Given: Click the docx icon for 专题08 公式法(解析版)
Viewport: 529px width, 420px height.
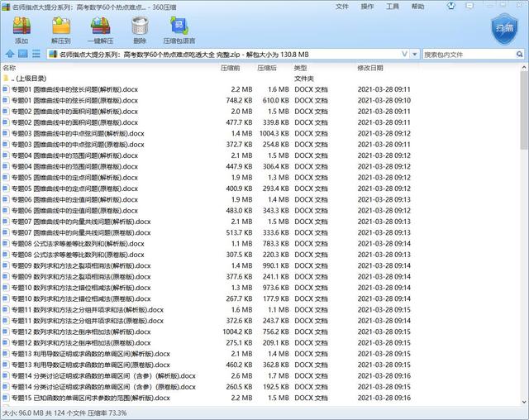Looking at the screenshot, I should pyautogui.click(x=6, y=244).
